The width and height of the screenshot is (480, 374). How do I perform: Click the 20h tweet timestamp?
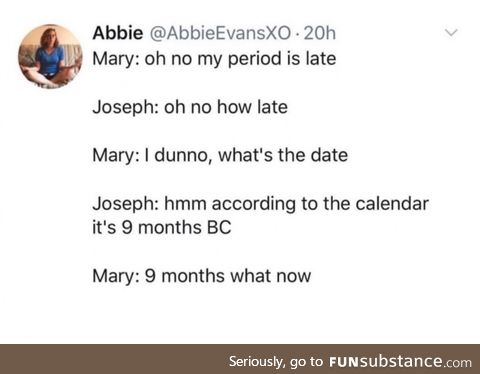tap(320, 33)
